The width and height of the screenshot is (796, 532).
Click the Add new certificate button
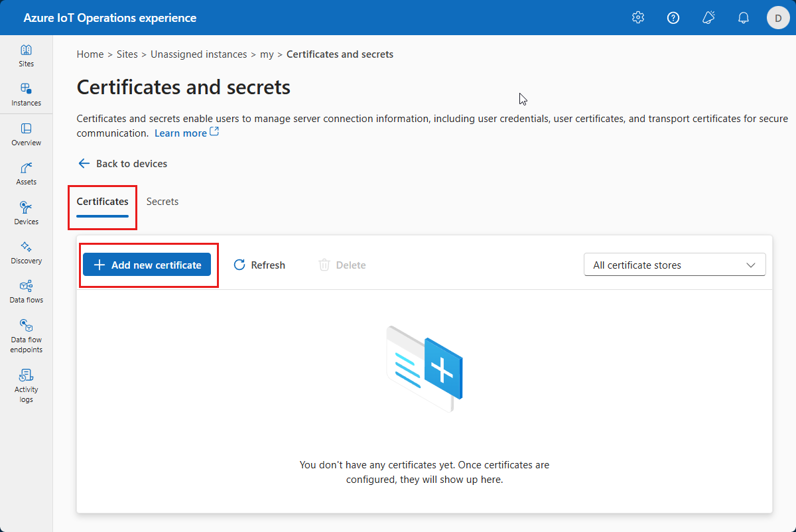(x=147, y=265)
